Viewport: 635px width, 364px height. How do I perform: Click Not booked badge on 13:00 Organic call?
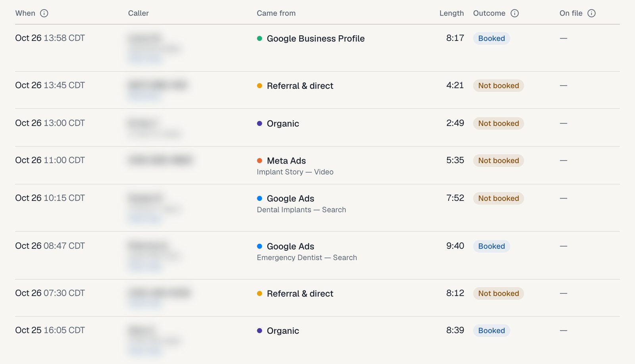point(498,123)
